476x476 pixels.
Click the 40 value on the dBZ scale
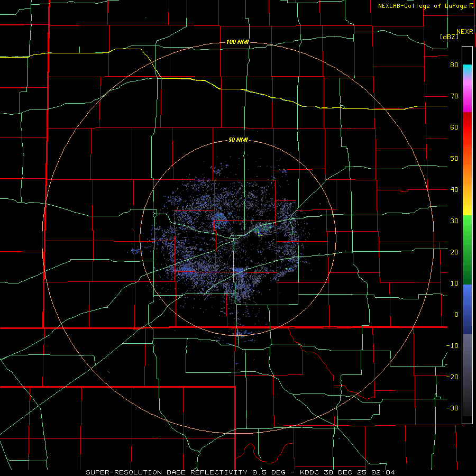tap(454, 190)
